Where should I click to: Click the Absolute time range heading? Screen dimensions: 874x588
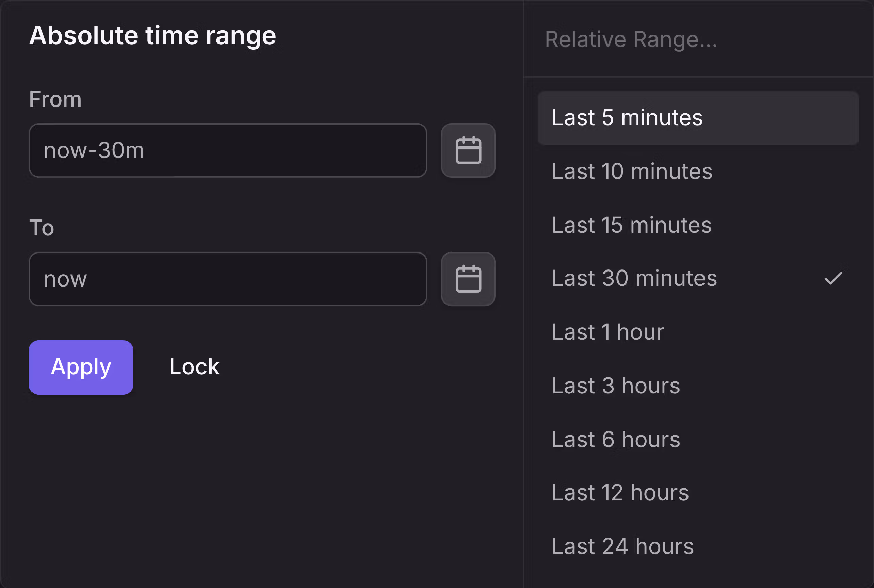pyautogui.click(x=153, y=35)
